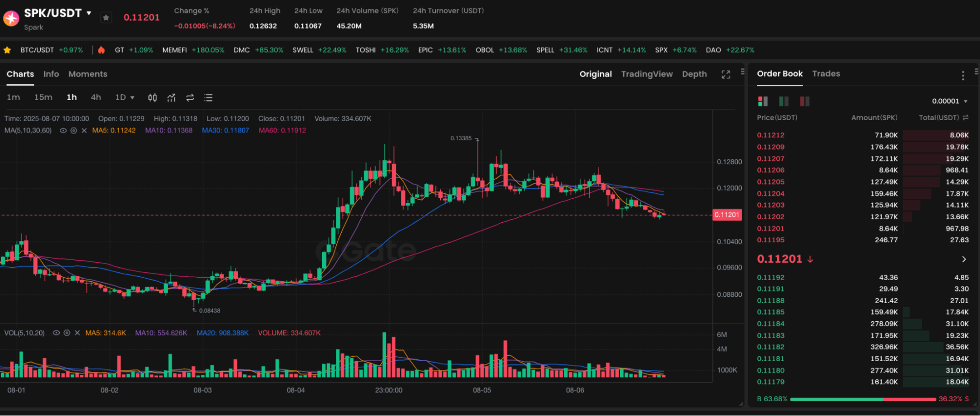Show only buy orders view
Image resolution: width=980 pixels, height=416 pixels.
pos(783,101)
